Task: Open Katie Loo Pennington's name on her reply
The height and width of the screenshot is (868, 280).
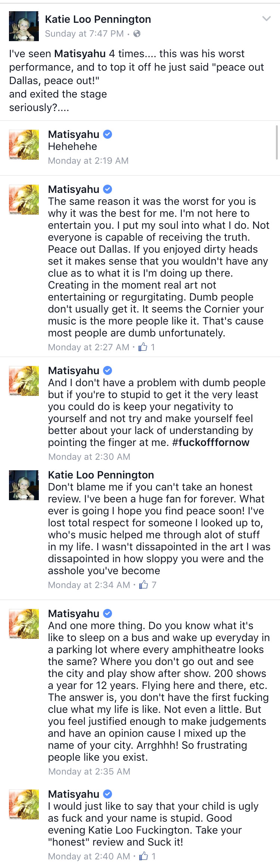Action: pos(101,475)
